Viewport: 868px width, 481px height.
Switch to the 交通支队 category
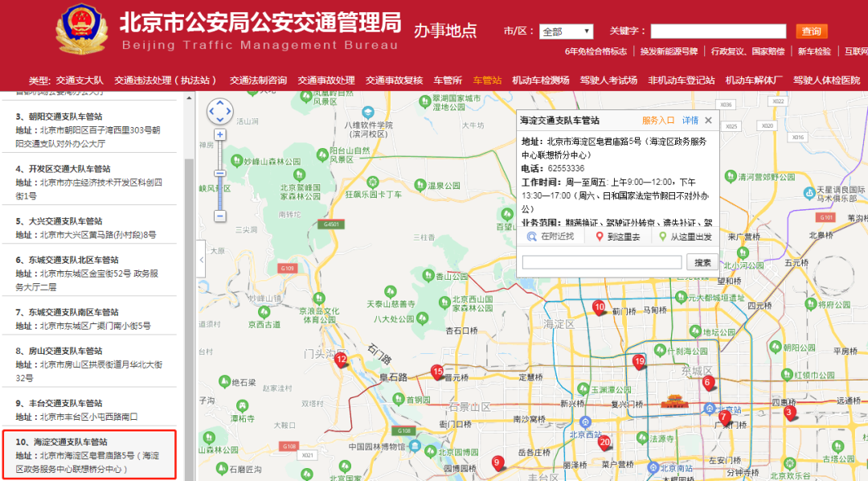pyautogui.click(x=80, y=80)
